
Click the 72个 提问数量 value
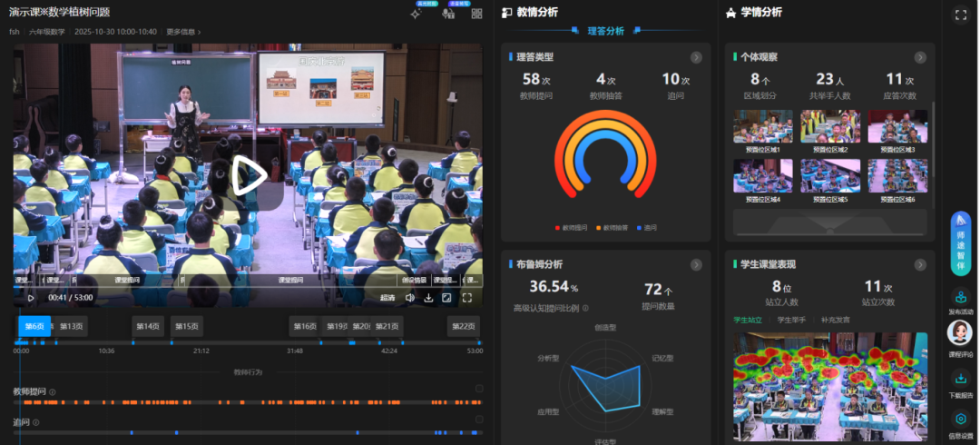point(659,290)
